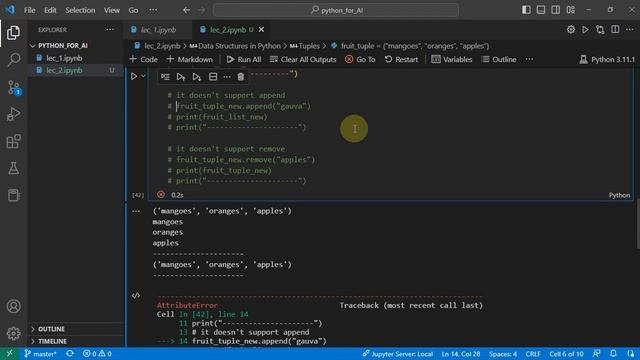
Task: Open more cell actions ellipsis
Action: click(x=227, y=77)
